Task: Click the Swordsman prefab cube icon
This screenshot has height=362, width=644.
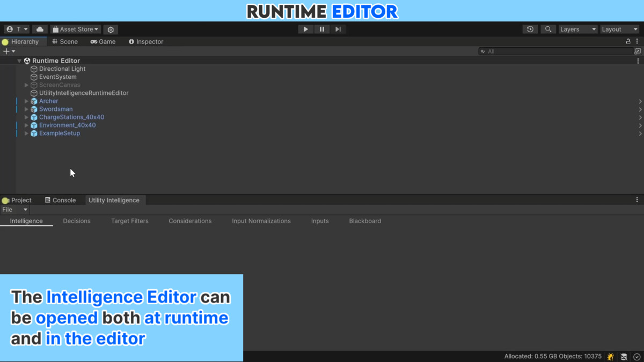Action: tap(34, 109)
